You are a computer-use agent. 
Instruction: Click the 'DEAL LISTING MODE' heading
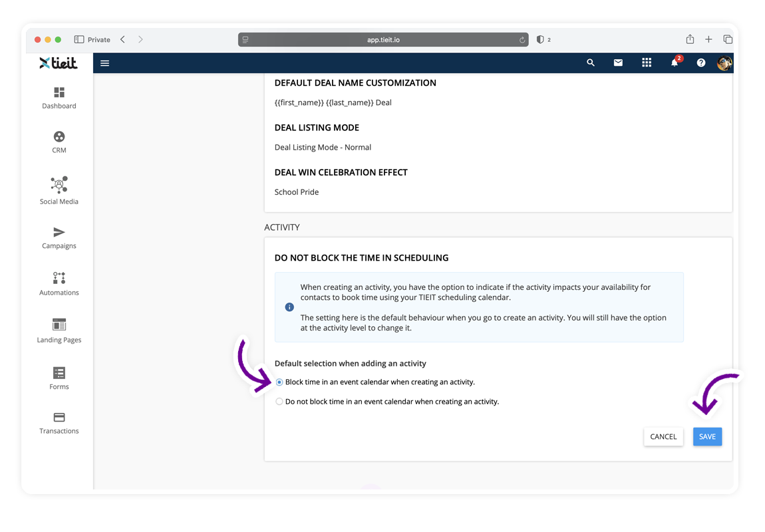(317, 128)
